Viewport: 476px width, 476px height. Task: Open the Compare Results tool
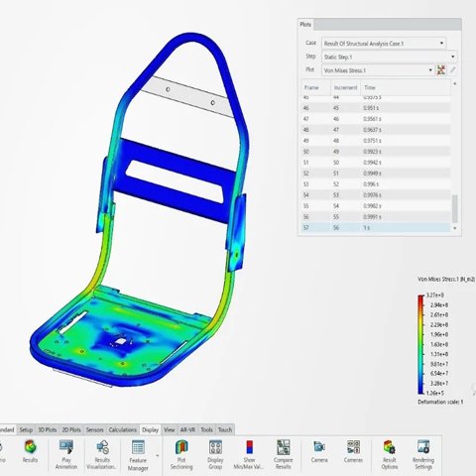283,454
